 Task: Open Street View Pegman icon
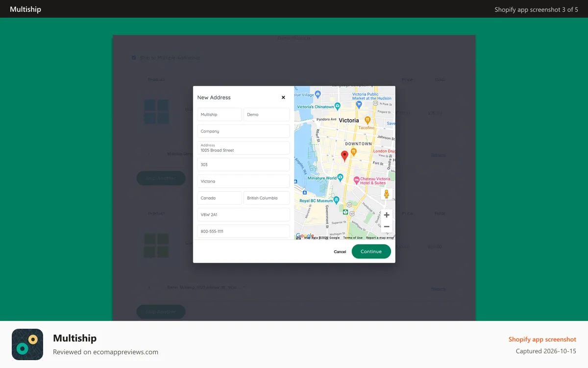pyautogui.click(x=386, y=194)
